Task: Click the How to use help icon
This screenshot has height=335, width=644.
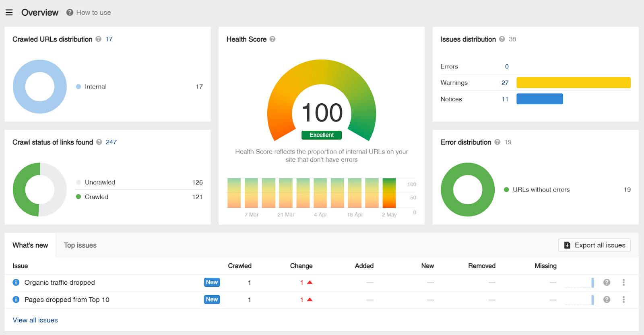Action: tap(70, 12)
